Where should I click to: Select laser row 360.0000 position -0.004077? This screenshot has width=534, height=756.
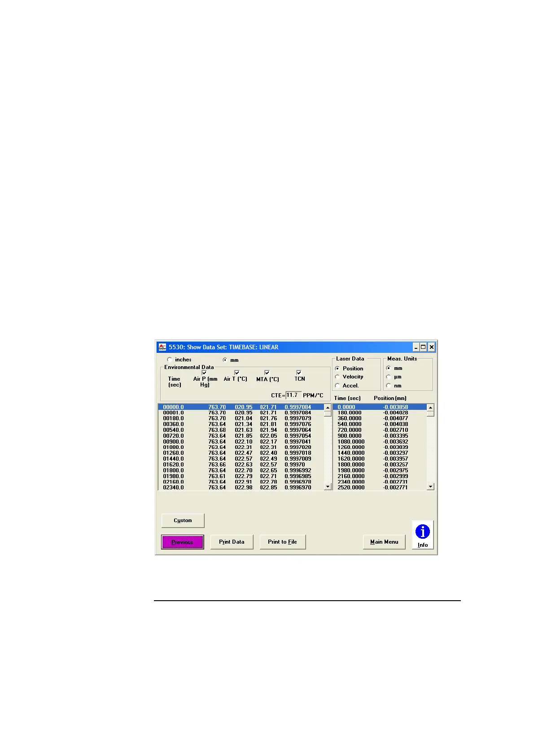pos(380,418)
